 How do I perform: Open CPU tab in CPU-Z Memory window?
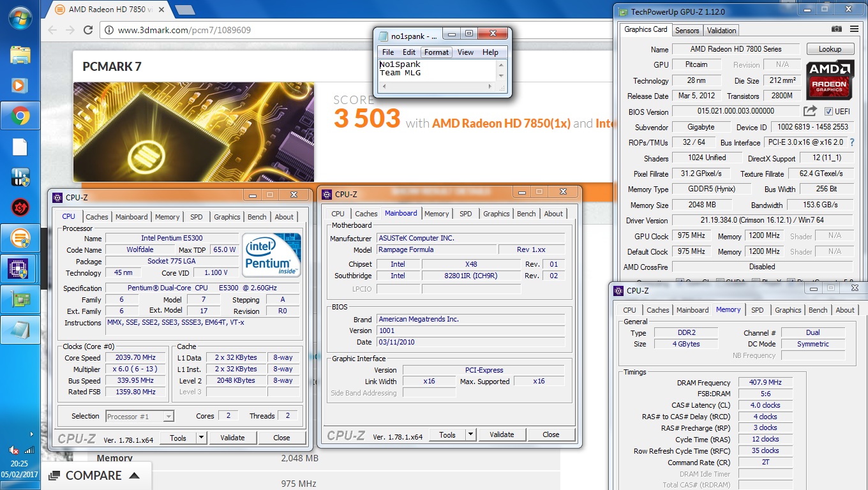pyautogui.click(x=629, y=310)
